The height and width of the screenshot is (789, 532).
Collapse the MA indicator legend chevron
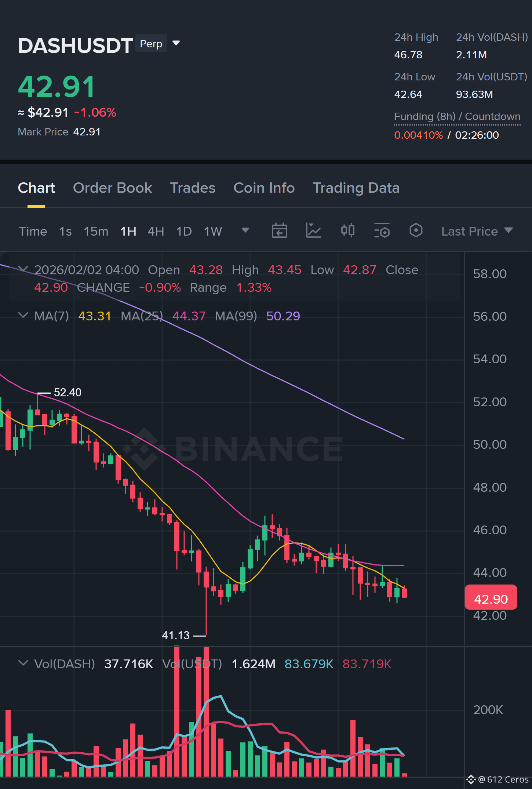pyautogui.click(x=23, y=315)
